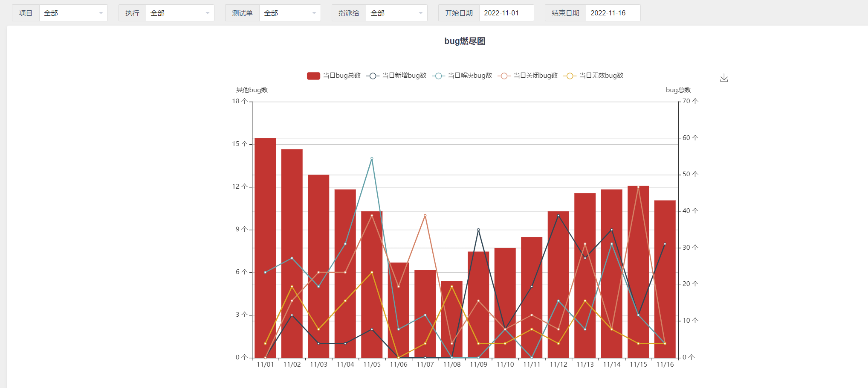Toggle the 当日bug总数 legend series
Viewport: 868px width, 388px height.
334,76
